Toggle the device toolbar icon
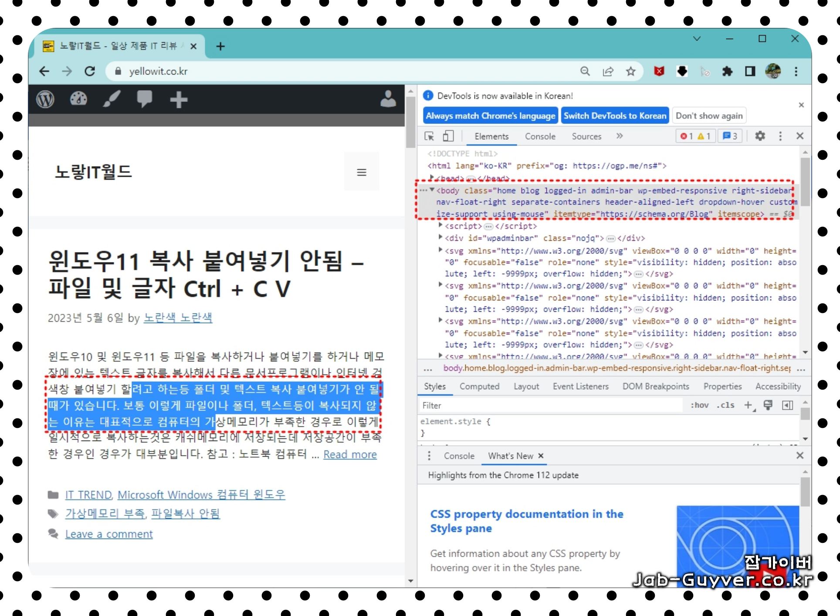The width and height of the screenshot is (840, 616). pos(448,136)
